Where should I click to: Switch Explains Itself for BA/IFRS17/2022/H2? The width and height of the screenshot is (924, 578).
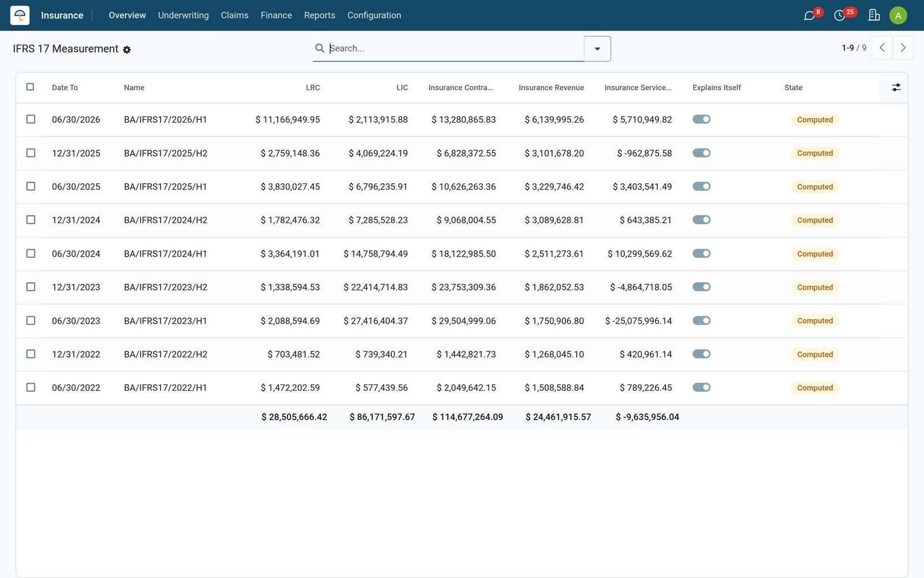[x=702, y=354]
